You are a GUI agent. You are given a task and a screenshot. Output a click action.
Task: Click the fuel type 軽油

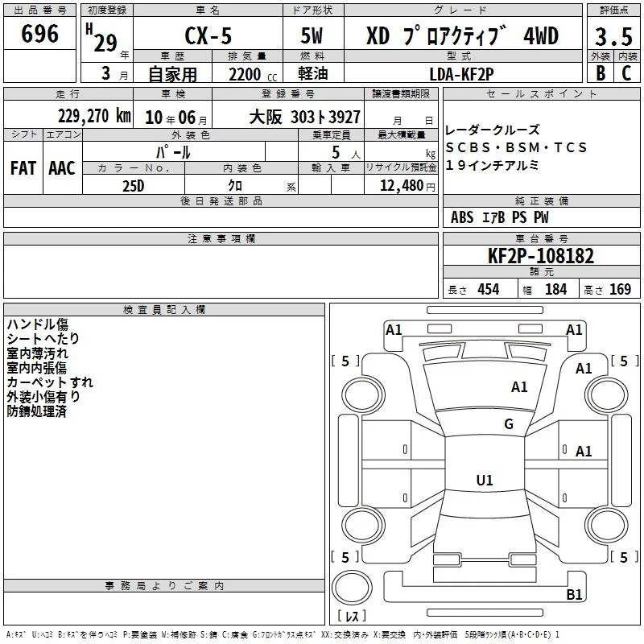pyautogui.click(x=313, y=73)
